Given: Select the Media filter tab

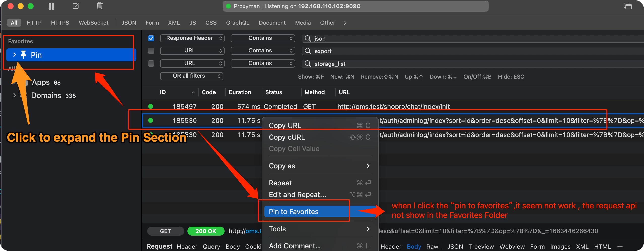Looking at the screenshot, I should 303,23.
